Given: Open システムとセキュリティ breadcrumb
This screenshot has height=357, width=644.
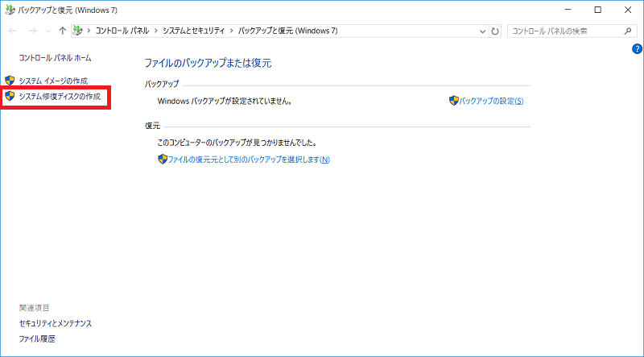Looking at the screenshot, I should point(194,31).
